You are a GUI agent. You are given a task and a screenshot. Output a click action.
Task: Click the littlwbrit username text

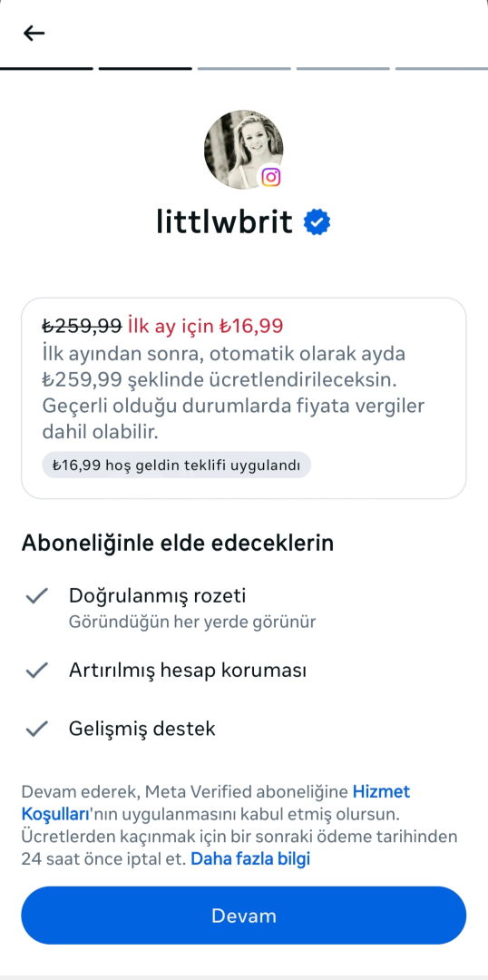pos(224,222)
